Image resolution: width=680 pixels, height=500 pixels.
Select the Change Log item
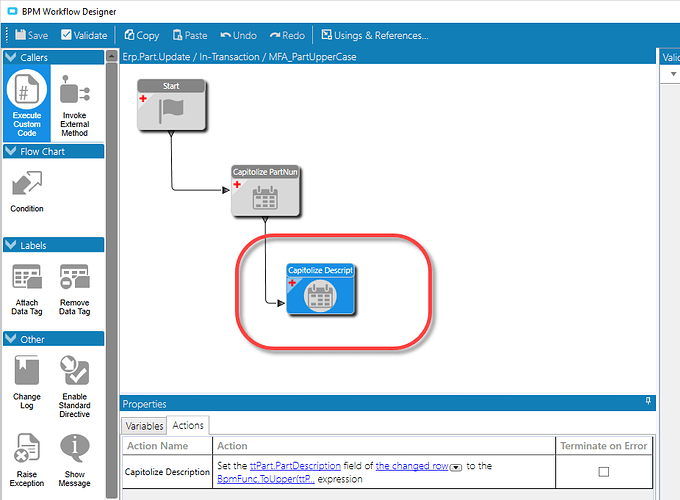tap(27, 382)
